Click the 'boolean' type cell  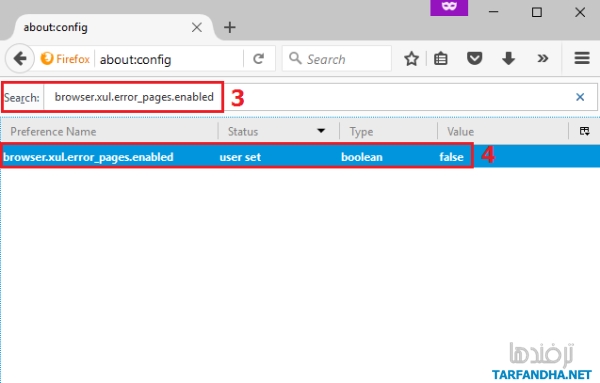[x=362, y=157]
